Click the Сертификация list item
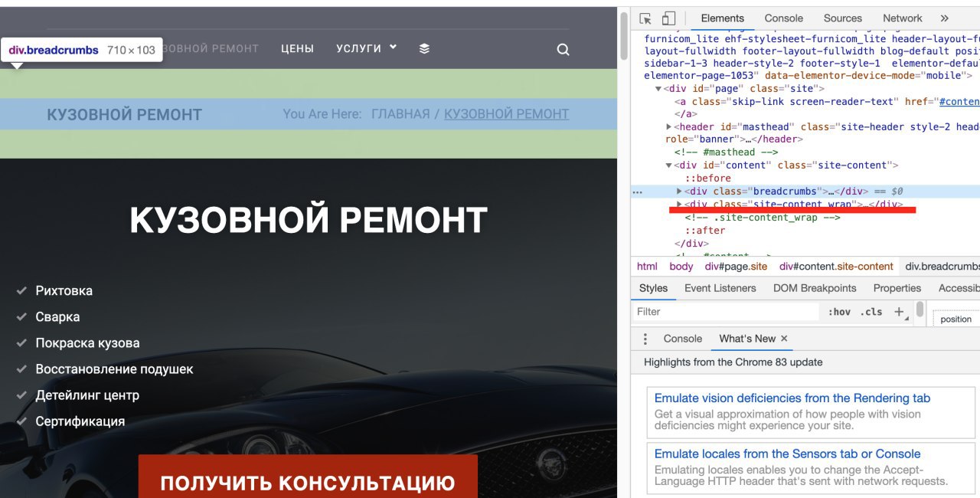Image resolution: width=980 pixels, height=498 pixels. (80, 421)
